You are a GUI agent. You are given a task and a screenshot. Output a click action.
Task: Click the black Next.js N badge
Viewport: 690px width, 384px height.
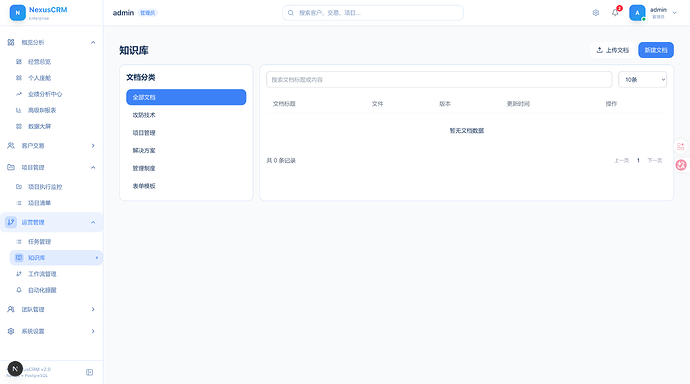point(15,369)
